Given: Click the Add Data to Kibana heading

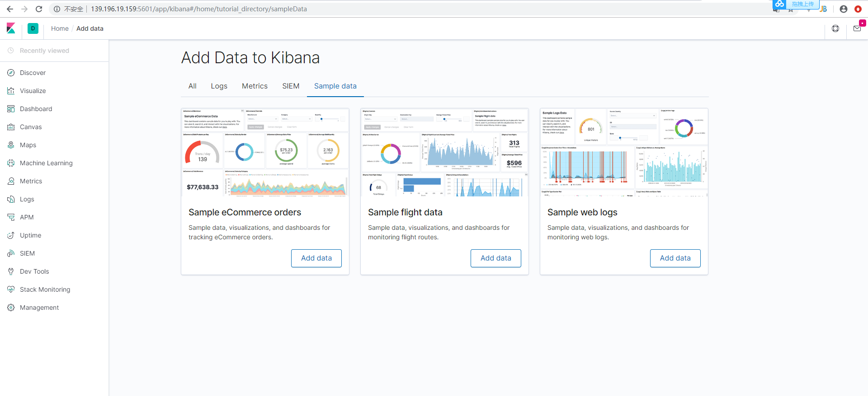Looking at the screenshot, I should coord(250,58).
